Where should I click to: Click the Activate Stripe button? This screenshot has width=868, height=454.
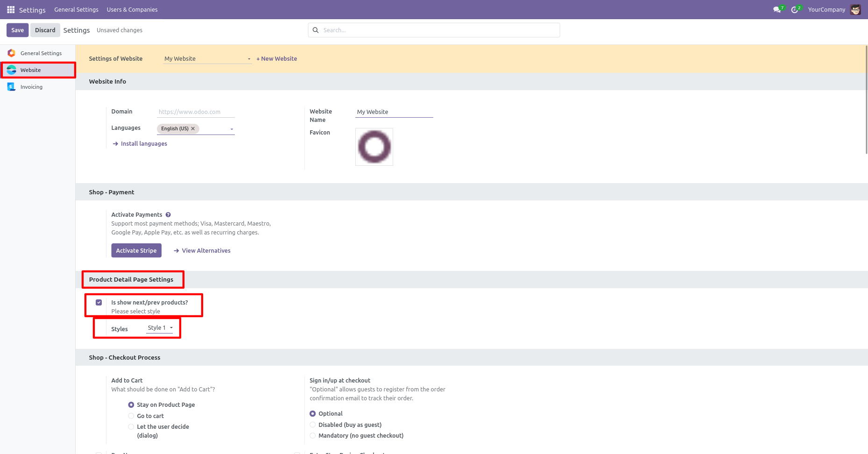pos(136,251)
